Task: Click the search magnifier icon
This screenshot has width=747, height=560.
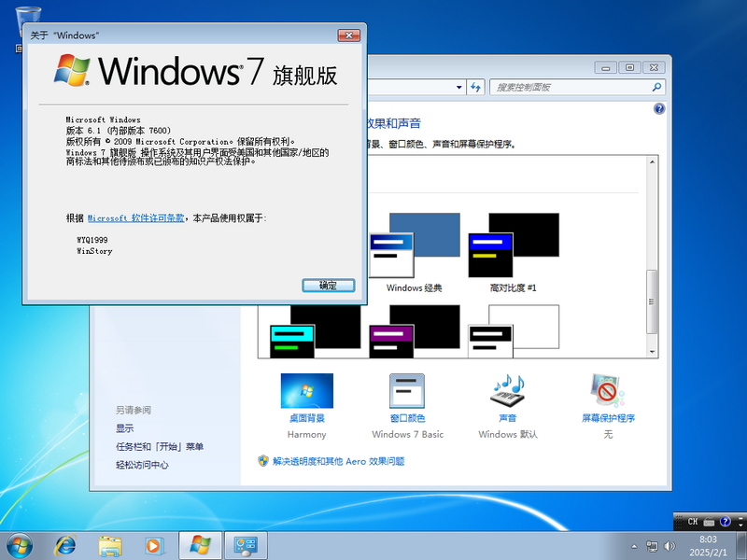Action: [x=657, y=87]
